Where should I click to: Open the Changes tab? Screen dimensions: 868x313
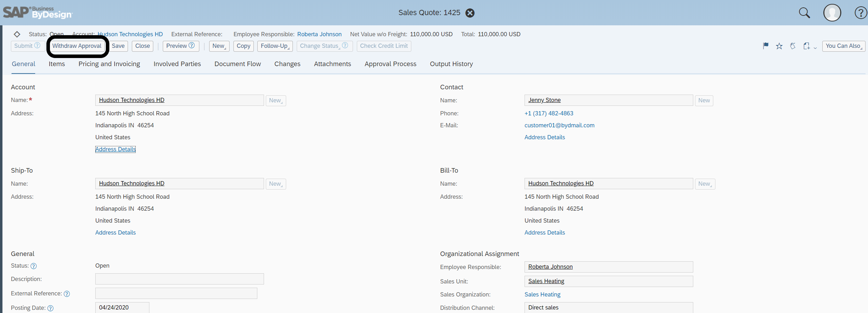coord(287,64)
